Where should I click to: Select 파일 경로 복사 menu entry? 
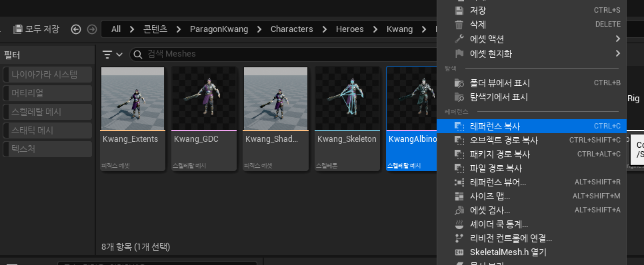(531, 168)
